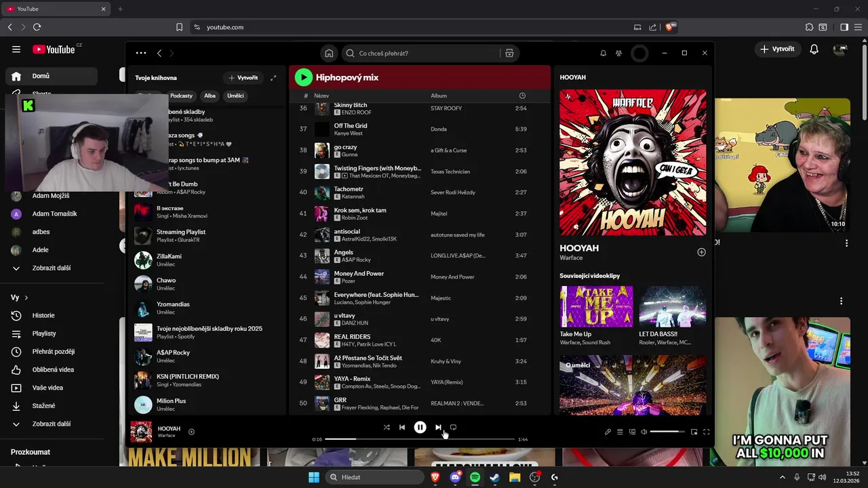Open LET DA BASS!! related video thumbnail
The height and width of the screenshot is (488, 868).
[x=673, y=306]
